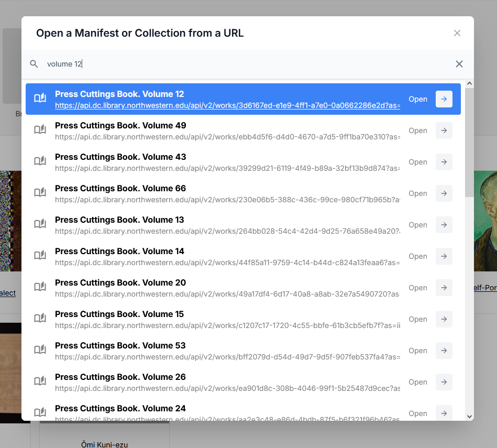
Task: Click the book icon beside Volume 20
Action: coord(40,286)
